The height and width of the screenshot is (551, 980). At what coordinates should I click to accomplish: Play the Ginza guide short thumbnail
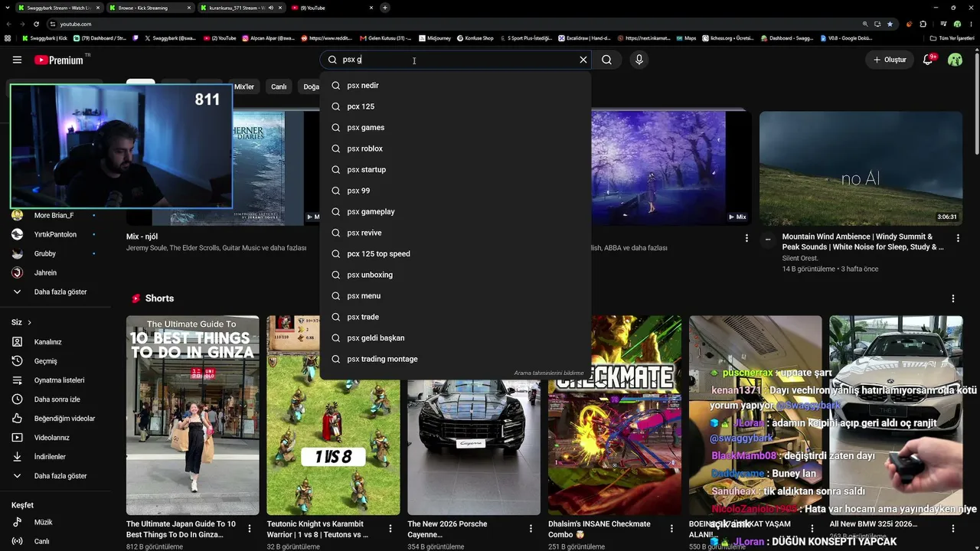point(193,415)
